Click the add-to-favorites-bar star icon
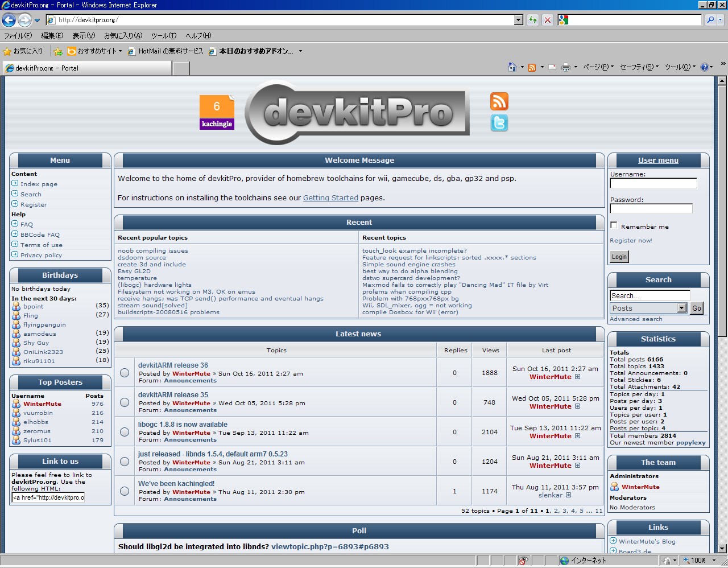This screenshot has height=568, width=728. [58, 51]
